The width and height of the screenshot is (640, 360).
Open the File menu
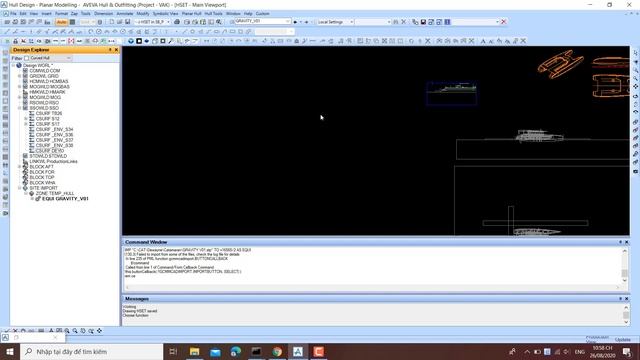tap(13, 13)
